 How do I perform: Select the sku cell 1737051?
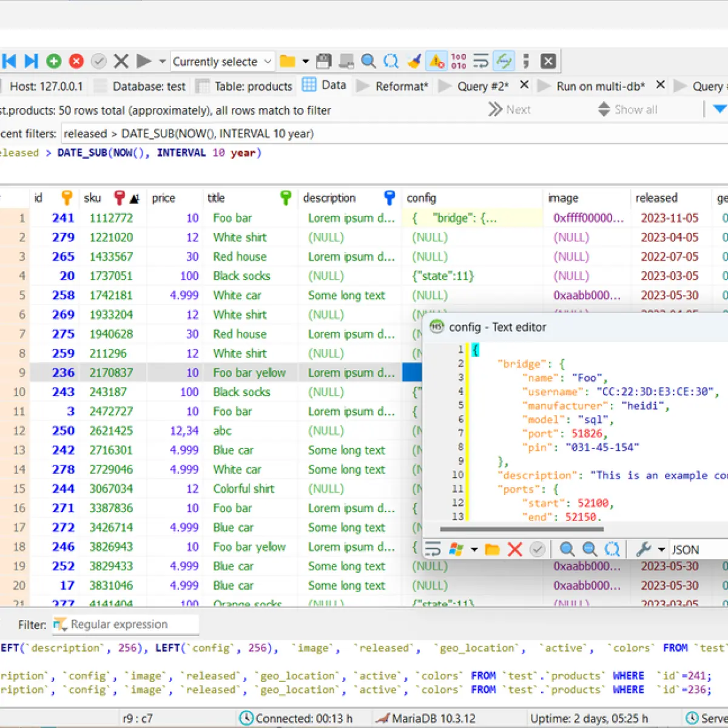click(113, 276)
